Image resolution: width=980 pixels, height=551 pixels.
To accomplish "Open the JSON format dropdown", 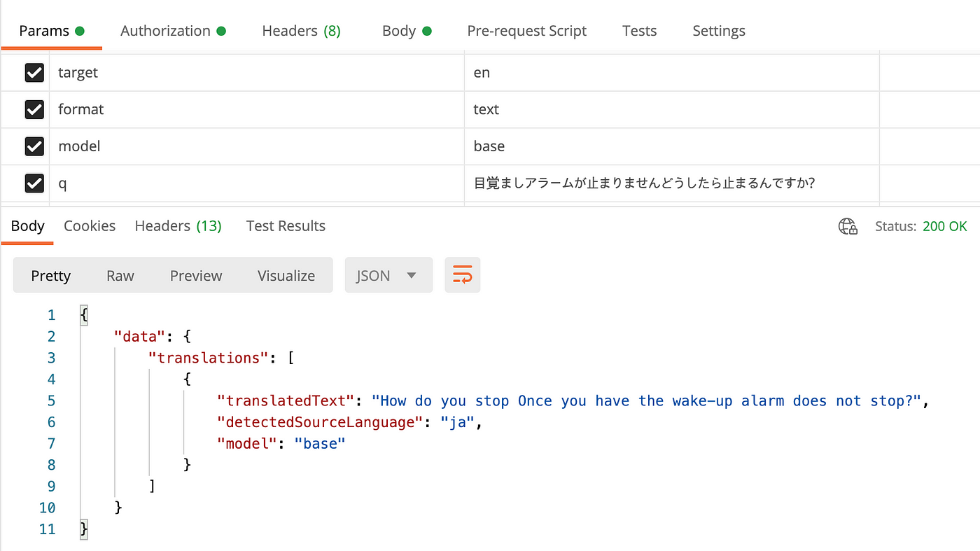I will click(388, 275).
